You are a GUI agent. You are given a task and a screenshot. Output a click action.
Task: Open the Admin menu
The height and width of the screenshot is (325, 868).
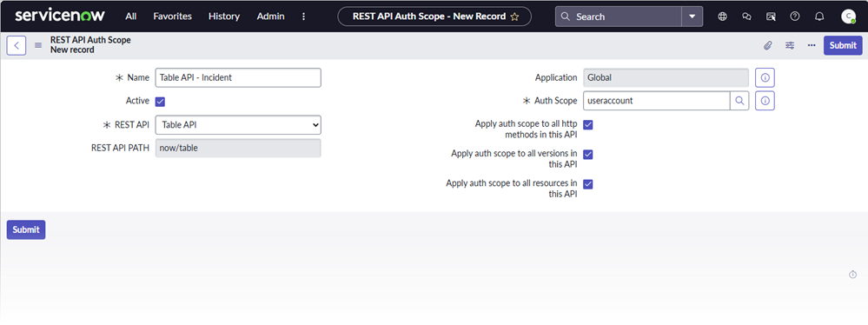click(271, 17)
